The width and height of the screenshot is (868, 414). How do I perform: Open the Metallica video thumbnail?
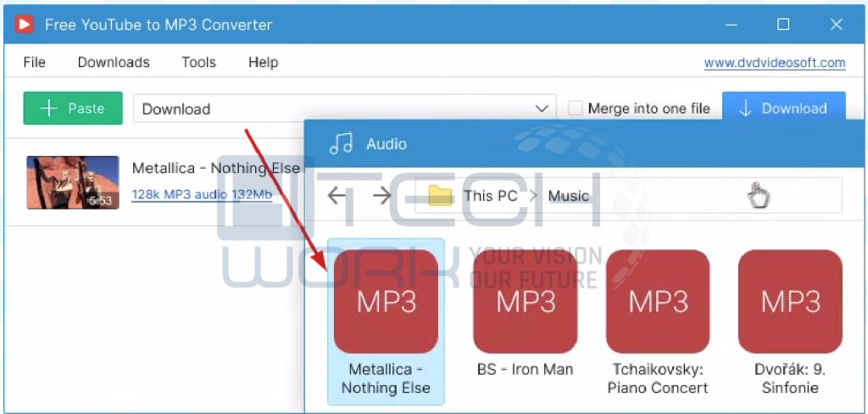click(x=73, y=182)
